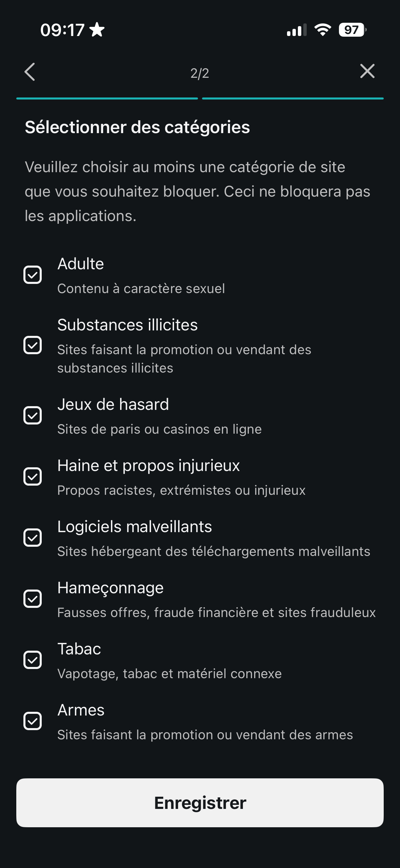Tap the cellular signal bars icon
This screenshot has width=400, height=868.
coord(297,30)
